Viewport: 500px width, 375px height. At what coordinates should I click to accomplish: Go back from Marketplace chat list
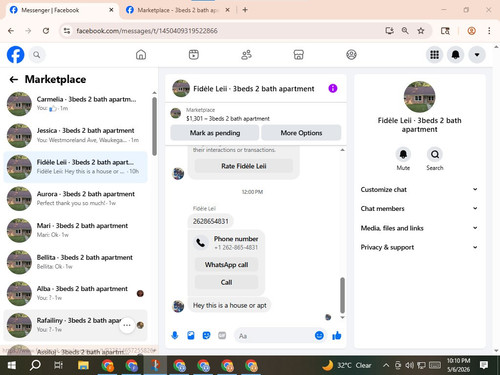14,79
